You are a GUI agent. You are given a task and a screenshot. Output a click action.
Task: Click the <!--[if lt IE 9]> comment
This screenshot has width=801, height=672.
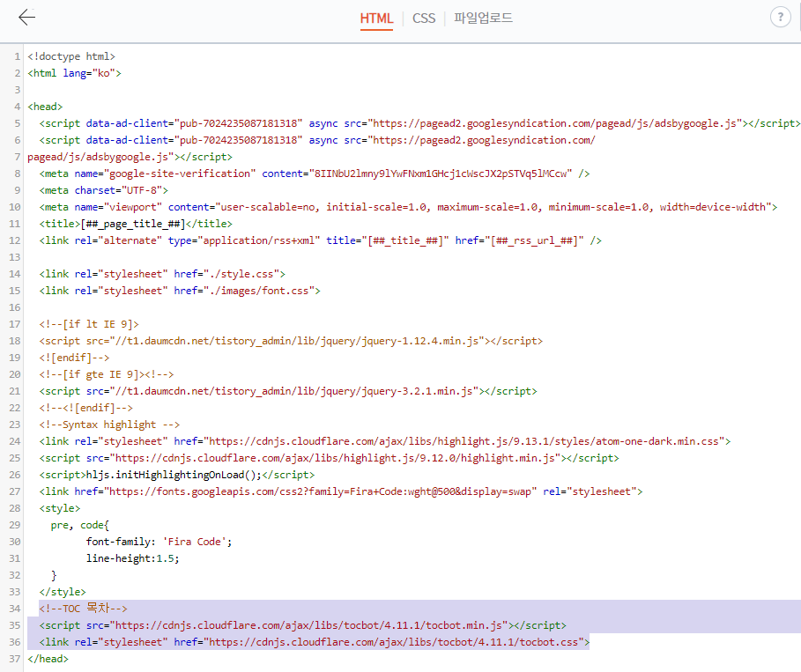[89, 324]
